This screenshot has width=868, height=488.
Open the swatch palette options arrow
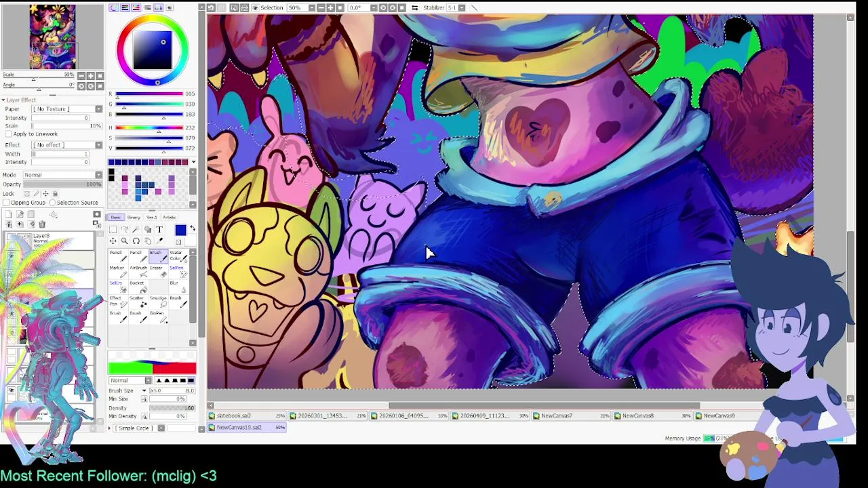tap(194, 162)
